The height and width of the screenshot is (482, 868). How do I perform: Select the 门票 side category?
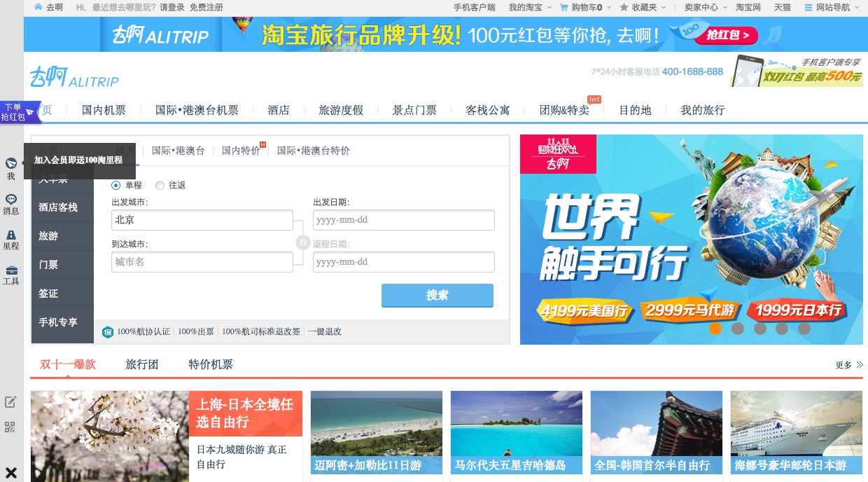(x=62, y=265)
